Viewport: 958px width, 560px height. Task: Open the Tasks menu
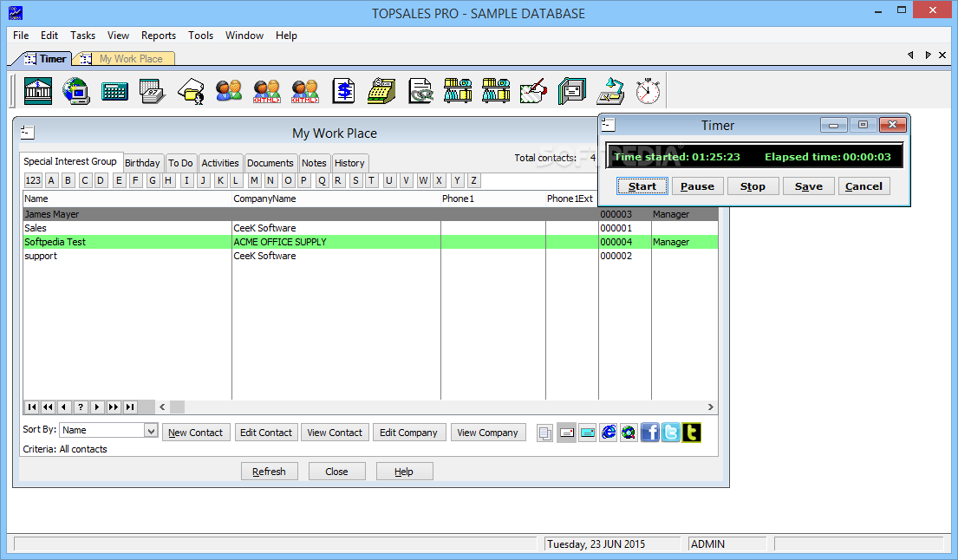[82, 36]
